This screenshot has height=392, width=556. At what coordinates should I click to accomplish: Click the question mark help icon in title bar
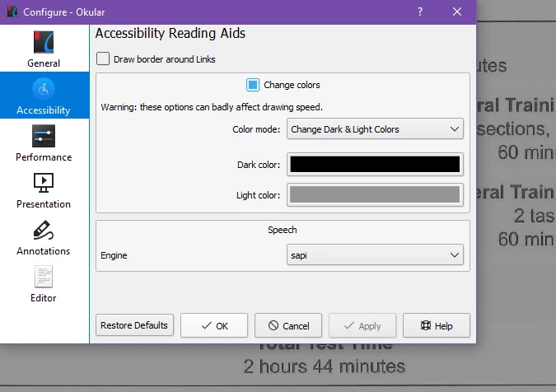(420, 12)
